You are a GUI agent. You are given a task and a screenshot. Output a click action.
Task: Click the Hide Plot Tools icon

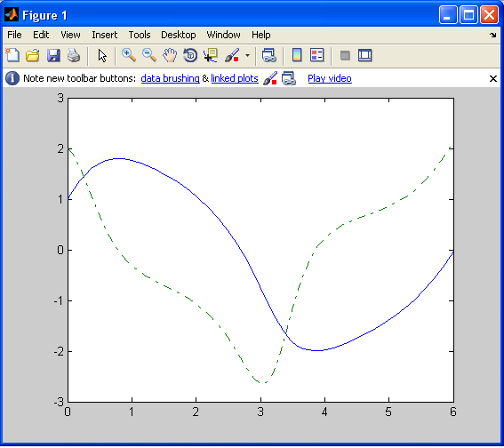coord(345,55)
